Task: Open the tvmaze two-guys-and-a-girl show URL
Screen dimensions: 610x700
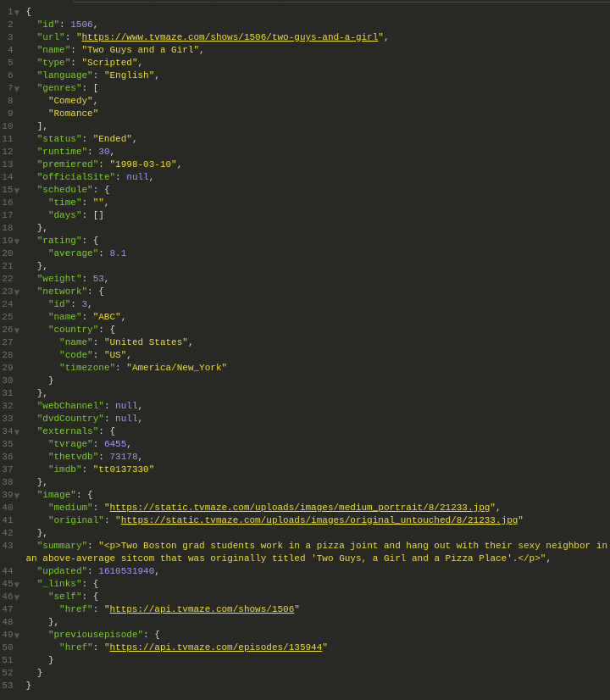Action: (x=230, y=37)
